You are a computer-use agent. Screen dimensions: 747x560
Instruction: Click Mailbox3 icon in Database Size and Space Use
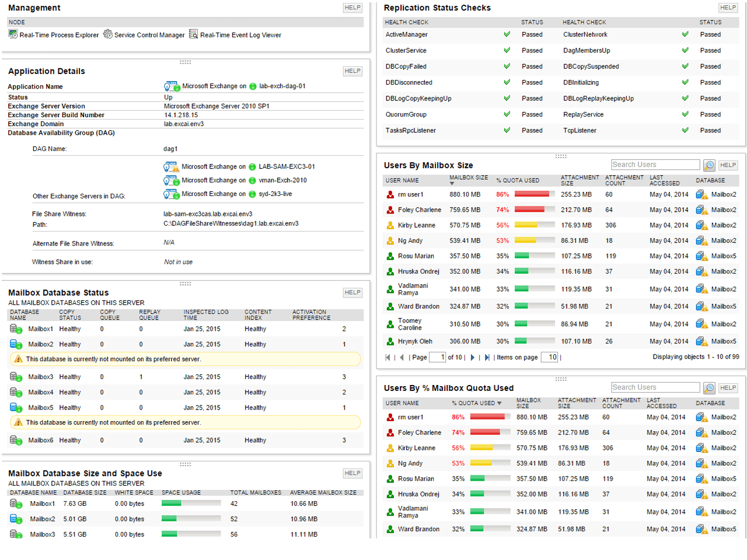16,534
